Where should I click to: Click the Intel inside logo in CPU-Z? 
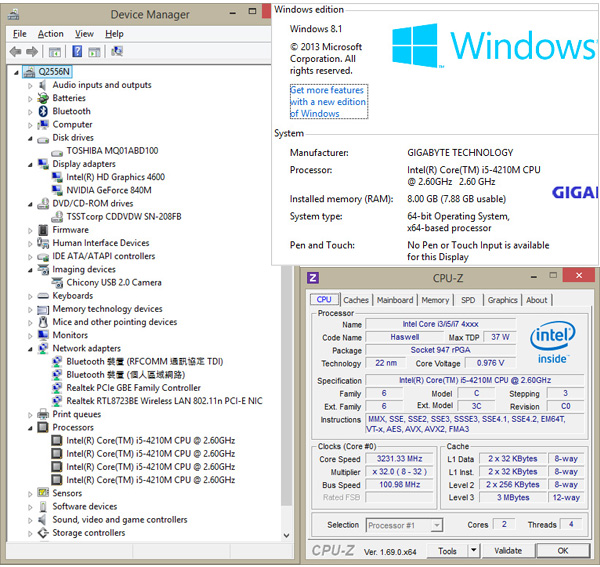(x=551, y=342)
